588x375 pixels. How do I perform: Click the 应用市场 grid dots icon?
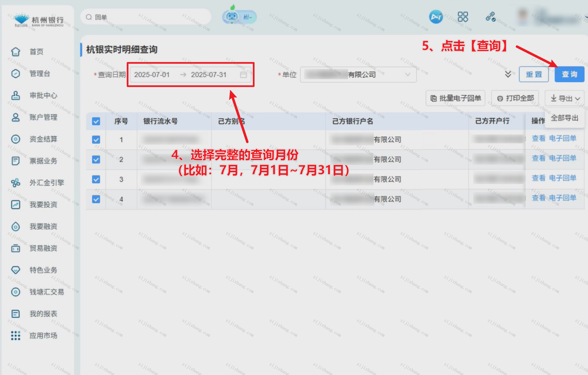click(x=16, y=335)
